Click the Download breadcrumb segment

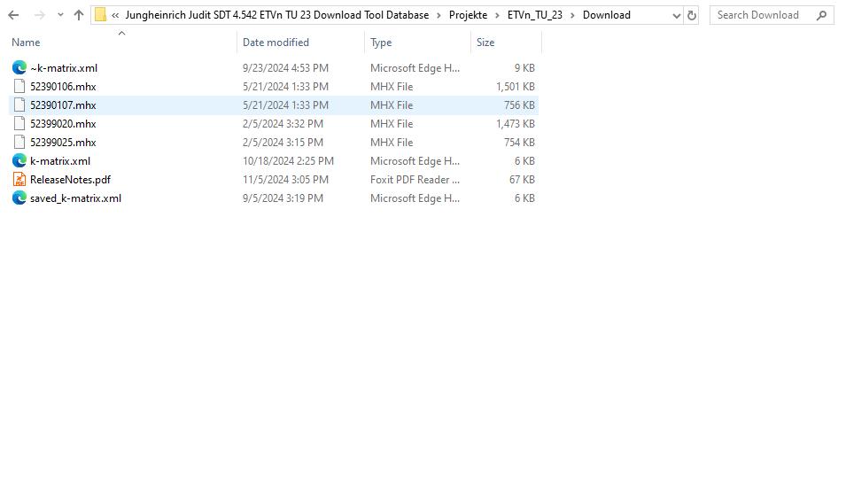[607, 15]
